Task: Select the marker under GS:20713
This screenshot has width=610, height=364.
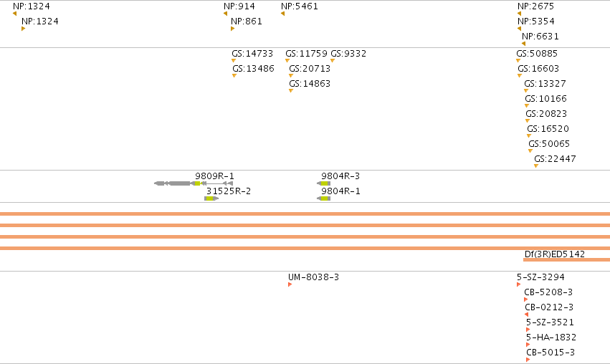Action: pos(291,76)
